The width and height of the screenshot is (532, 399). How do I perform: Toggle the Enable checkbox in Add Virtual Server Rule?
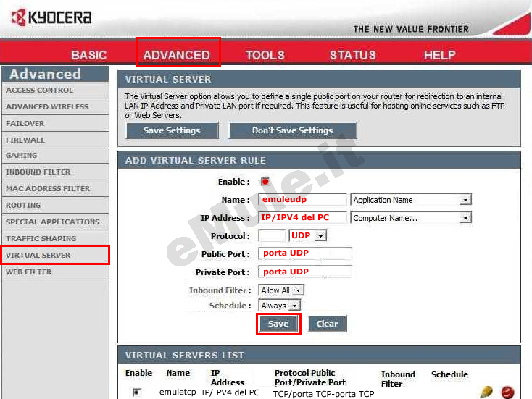(x=265, y=182)
